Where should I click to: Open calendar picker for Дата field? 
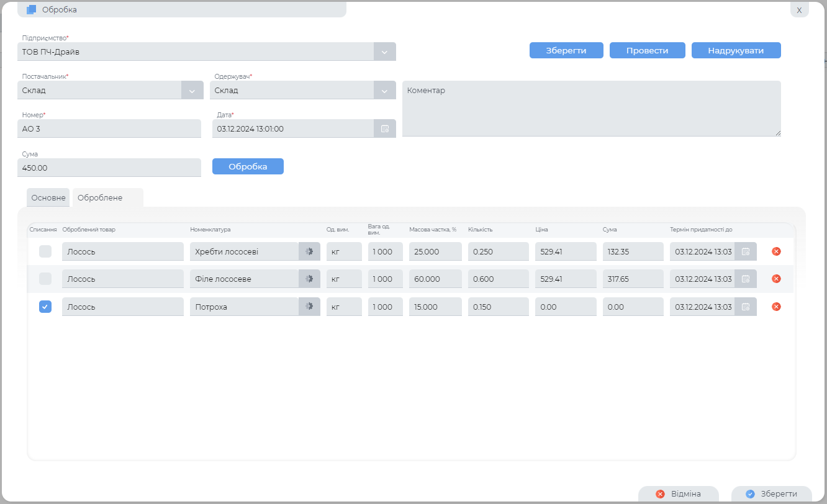tap(385, 128)
